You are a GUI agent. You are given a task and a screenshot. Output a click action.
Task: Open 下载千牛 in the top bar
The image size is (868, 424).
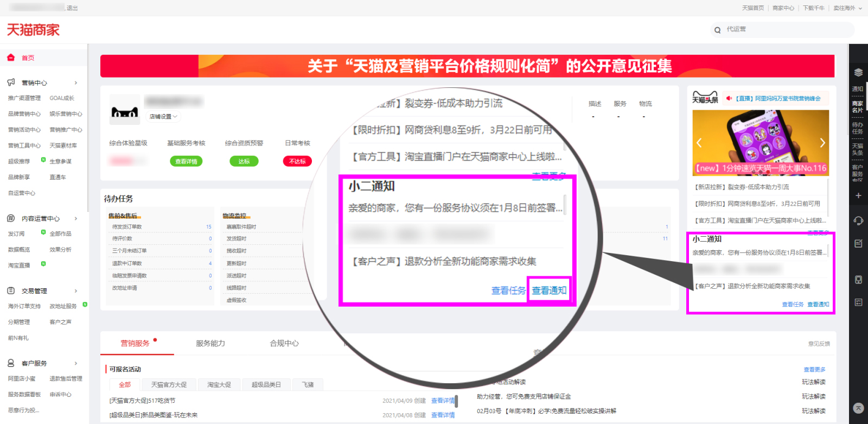tap(814, 8)
